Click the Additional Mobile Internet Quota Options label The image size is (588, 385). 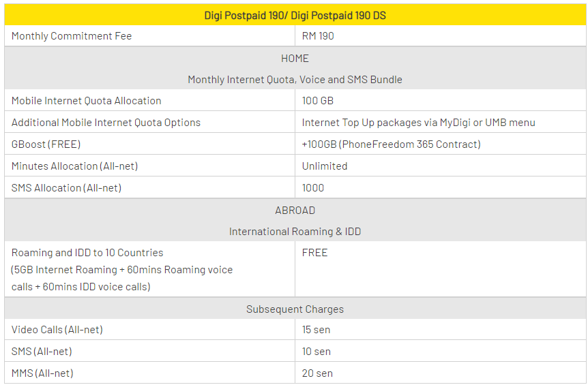click(106, 123)
